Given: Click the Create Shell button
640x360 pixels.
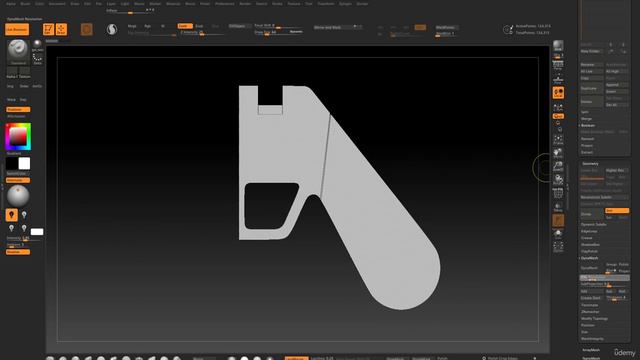Looking at the screenshot, I should click(591, 298).
